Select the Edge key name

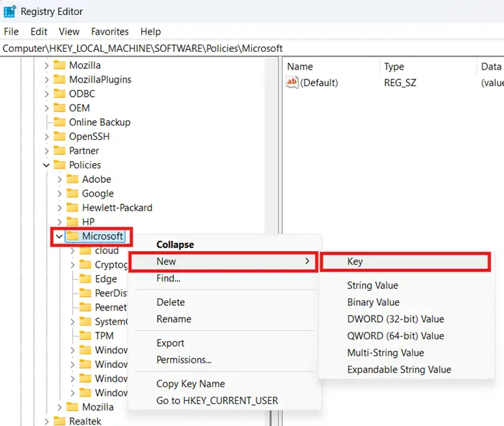coord(106,279)
